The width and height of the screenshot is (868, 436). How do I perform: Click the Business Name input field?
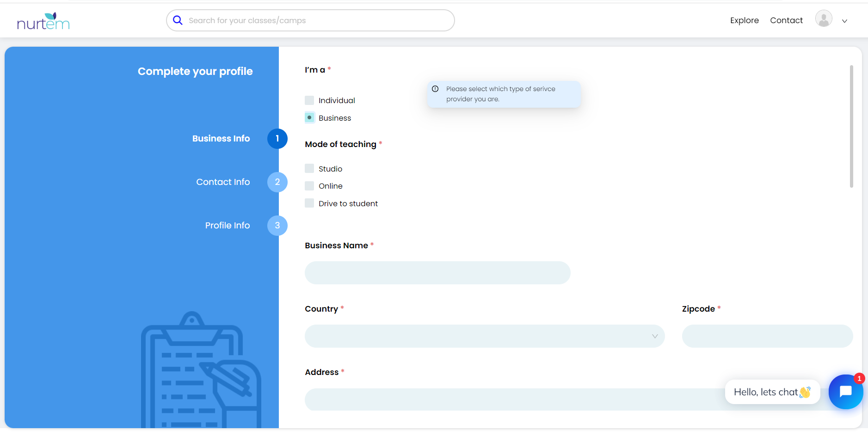[437, 273]
